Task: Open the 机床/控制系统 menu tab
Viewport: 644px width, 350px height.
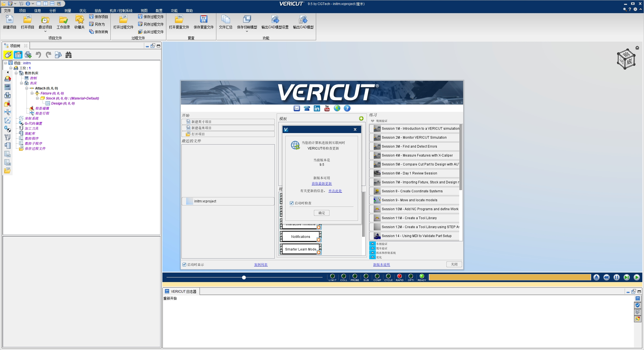Action: click(121, 11)
